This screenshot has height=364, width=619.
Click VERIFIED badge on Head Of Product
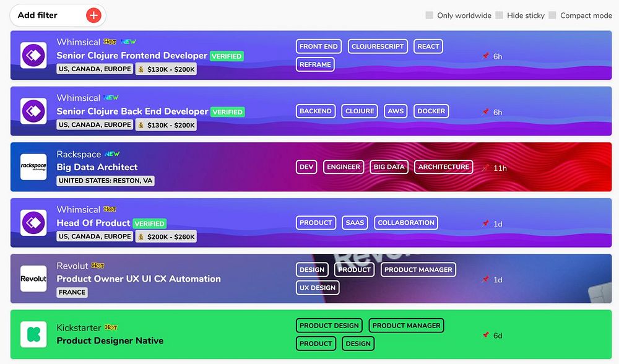150,223
